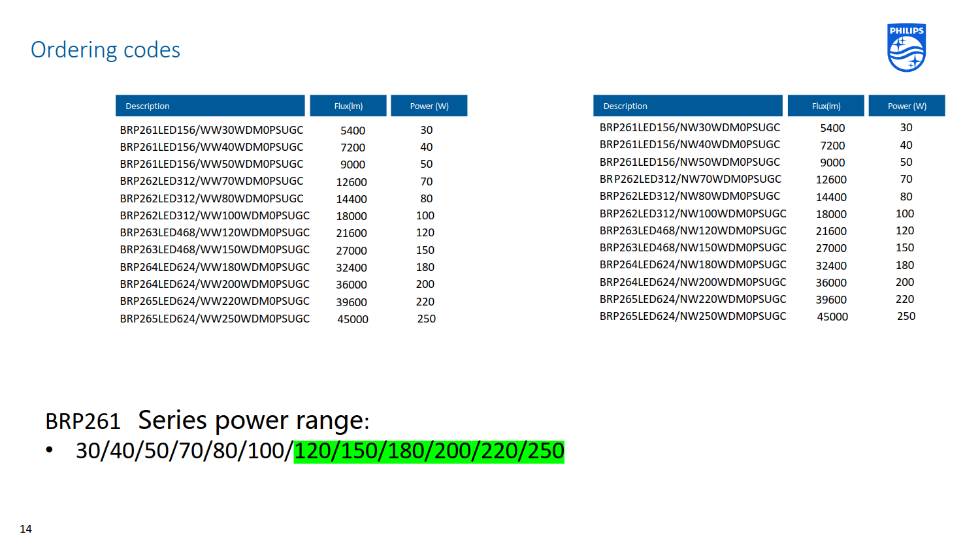Select power value 30 in the NW30WDM0PSUGC row
980x551 pixels.
click(x=906, y=127)
